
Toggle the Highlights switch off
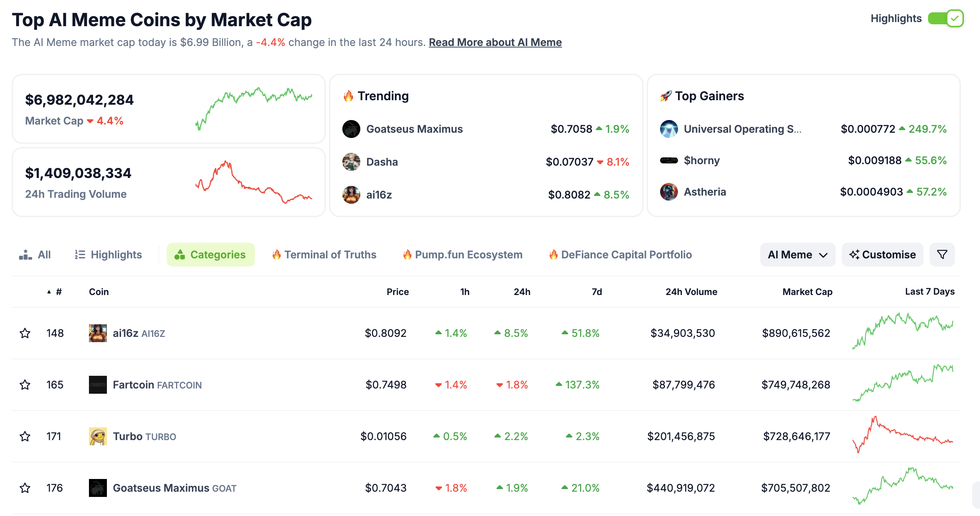945,18
